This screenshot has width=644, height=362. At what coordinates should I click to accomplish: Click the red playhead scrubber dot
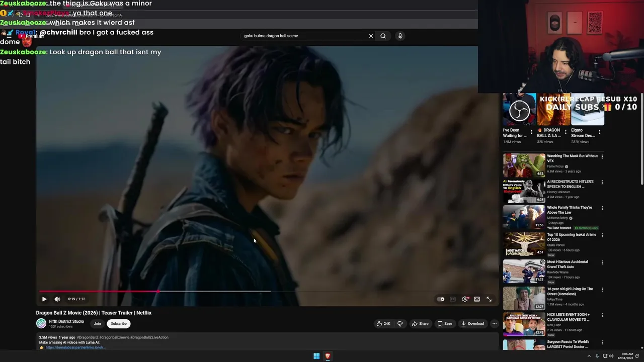point(158,291)
